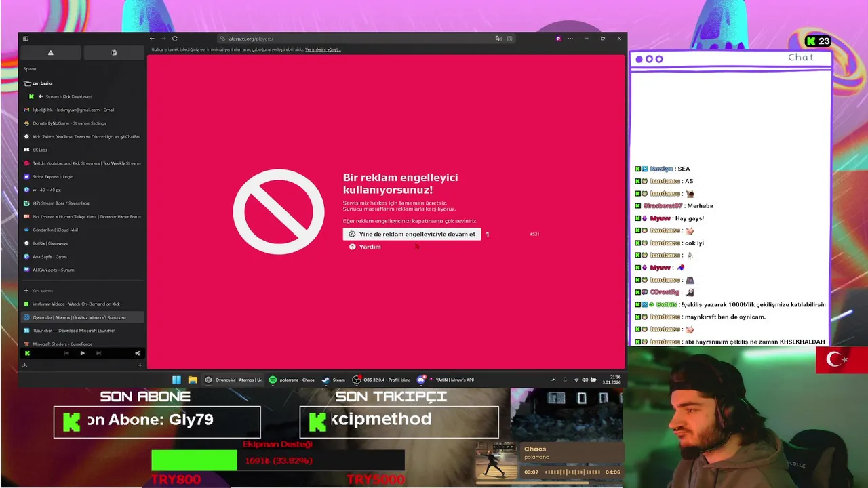
Task: Switch to the "Minecraft Shaders - CurseForge" tab
Action: [83, 344]
